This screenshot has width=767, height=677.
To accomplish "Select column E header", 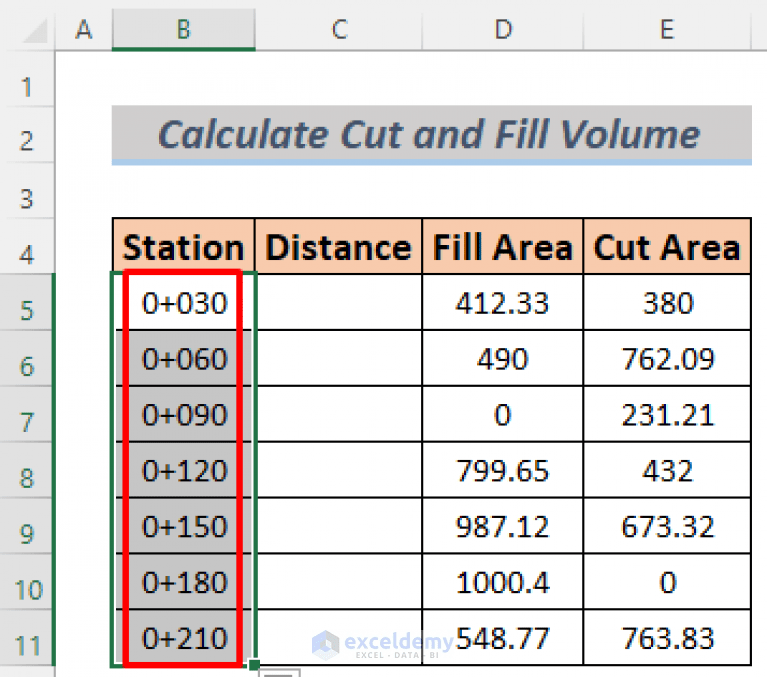I will pos(667,29).
